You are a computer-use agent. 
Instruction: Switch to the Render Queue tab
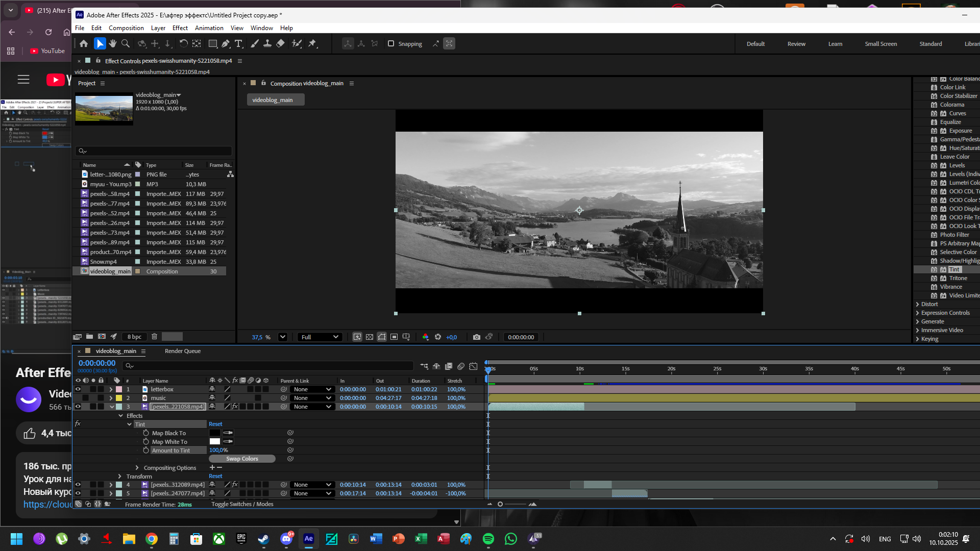tap(182, 351)
